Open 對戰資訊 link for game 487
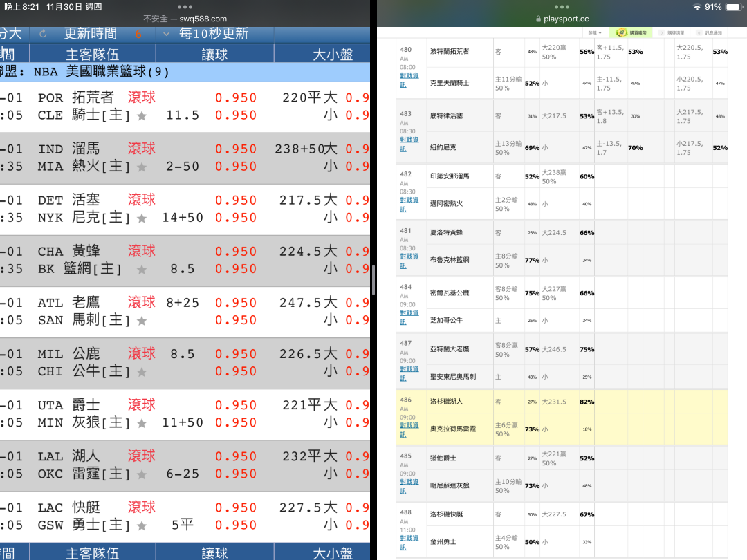This screenshot has width=747, height=560. click(409, 373)
